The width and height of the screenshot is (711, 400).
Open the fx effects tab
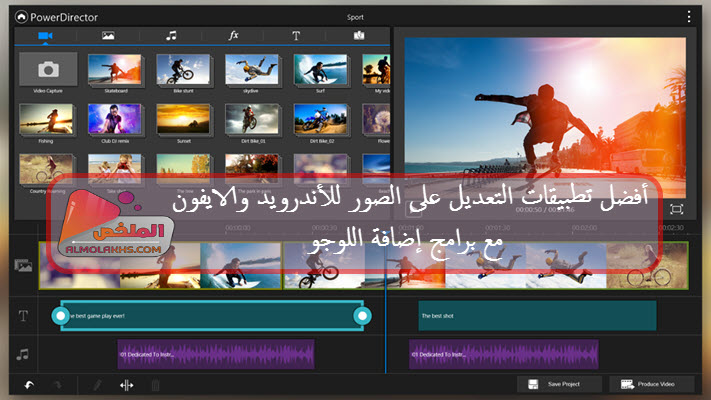(234, 35)
